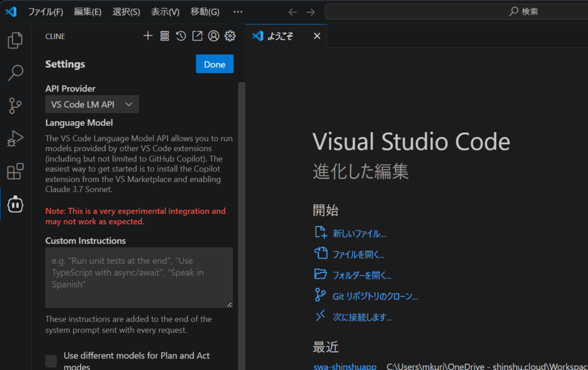Click the Git リポジトリのクローン... link

click(375, 296)
